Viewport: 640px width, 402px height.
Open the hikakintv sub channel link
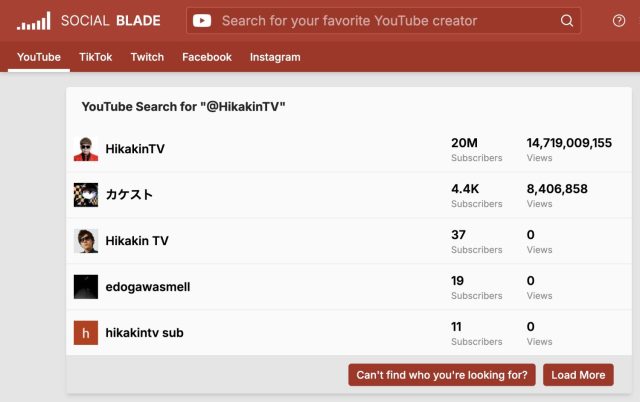click(145, 333)
